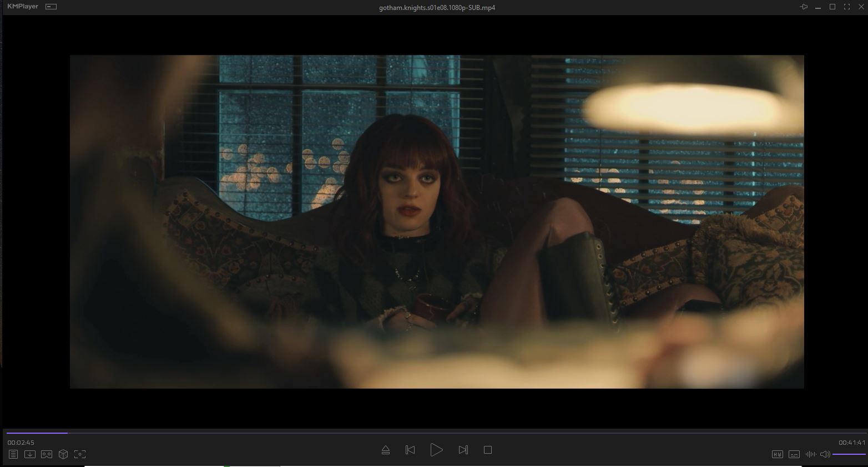Image resolution: width=868 pixels, height=467 pixels.
Task: Toggle the subtitles icon
Action: [x=794, y=454]
